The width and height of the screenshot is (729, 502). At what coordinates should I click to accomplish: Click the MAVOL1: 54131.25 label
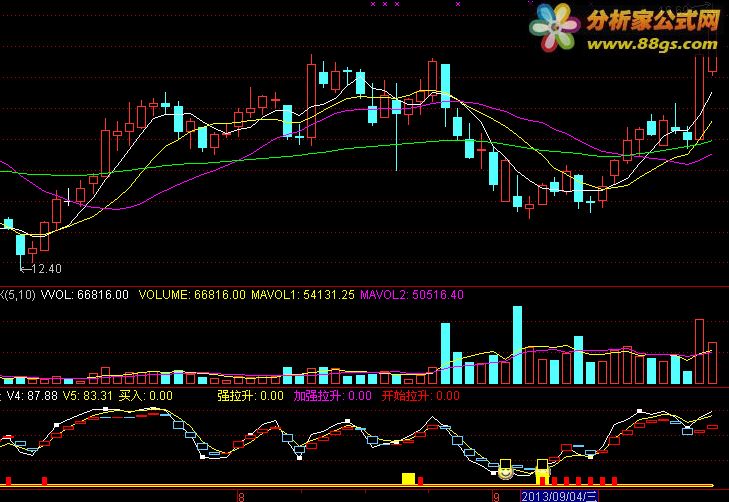click(303, 295)
